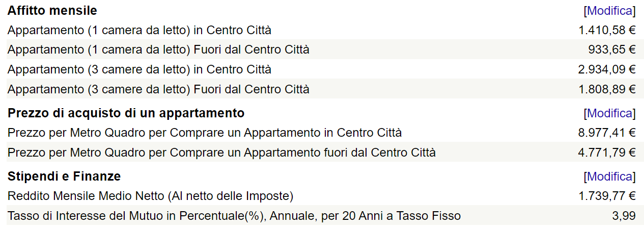Select the 2.934,09 € price value

[x=607, y=69]
